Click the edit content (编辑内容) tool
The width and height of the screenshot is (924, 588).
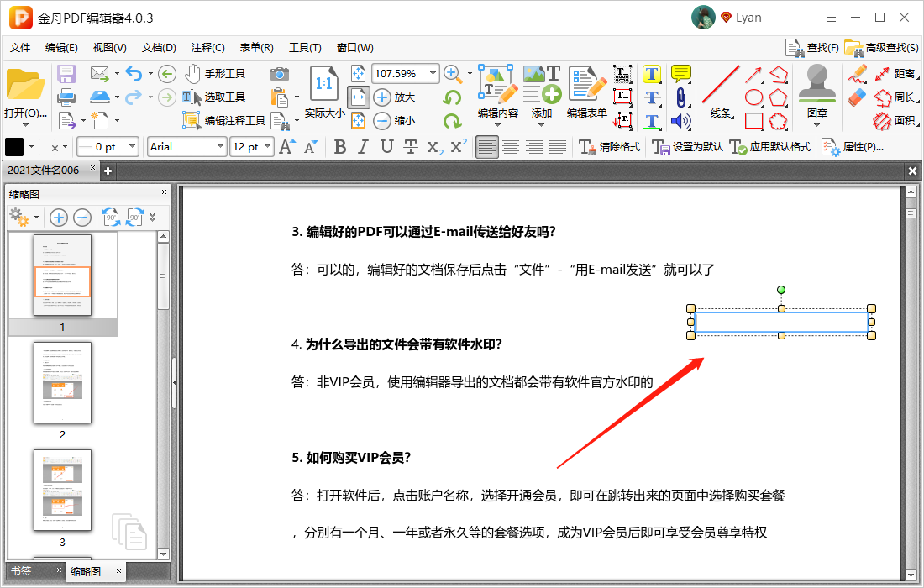click(498, 92)
